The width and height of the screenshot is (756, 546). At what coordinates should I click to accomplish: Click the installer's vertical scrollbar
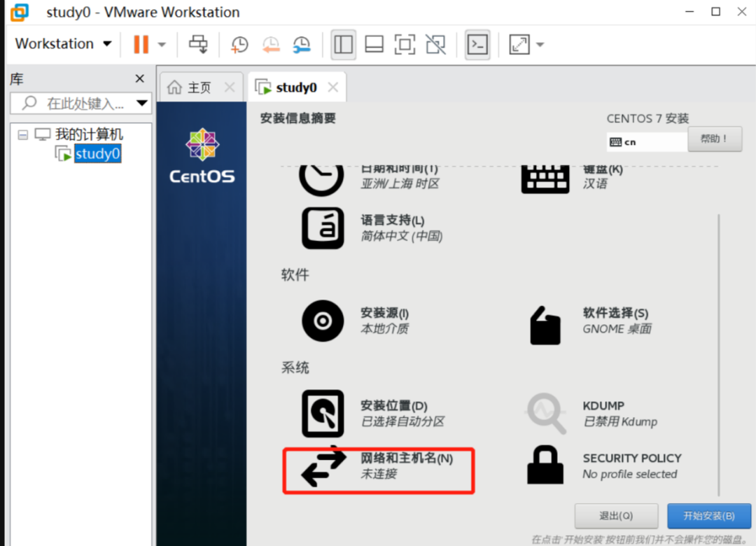pyautogui.click(x=719, y=354)
